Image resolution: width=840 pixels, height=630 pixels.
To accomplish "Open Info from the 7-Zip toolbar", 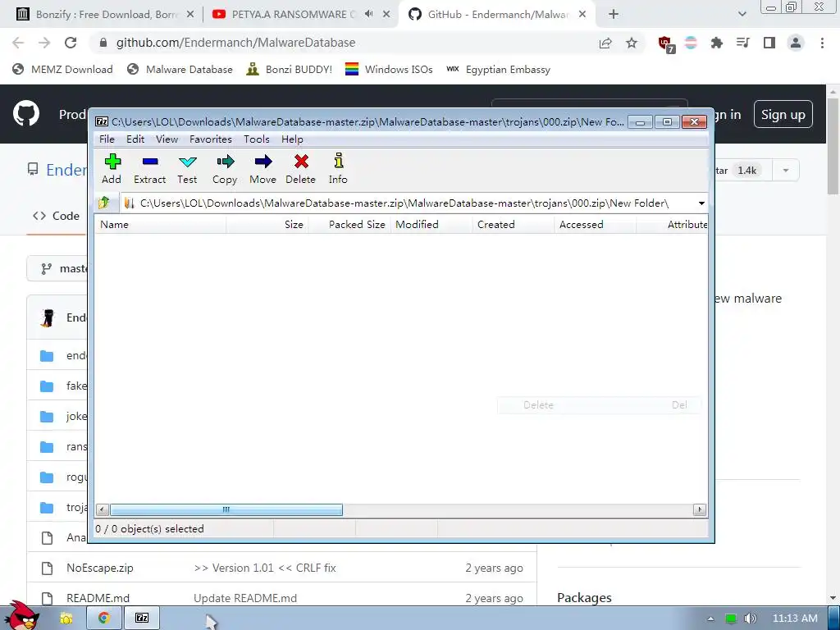I will click(x=338, y=169).
